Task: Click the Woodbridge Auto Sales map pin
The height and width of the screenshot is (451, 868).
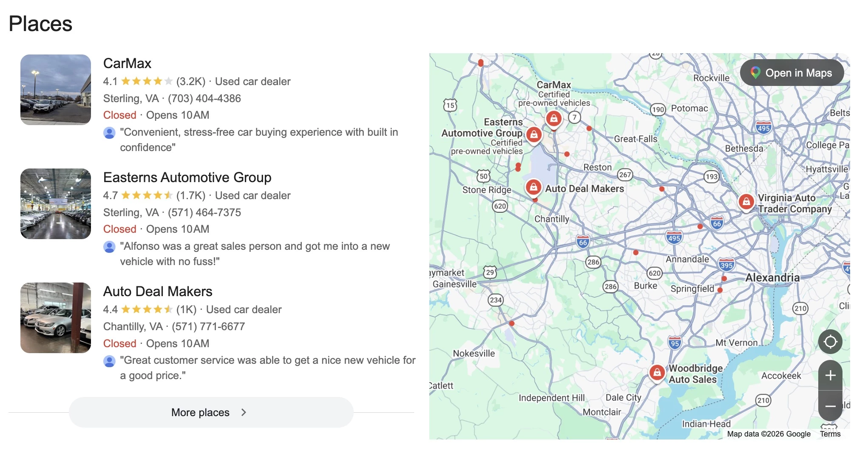Action: (x=657, y=373)
